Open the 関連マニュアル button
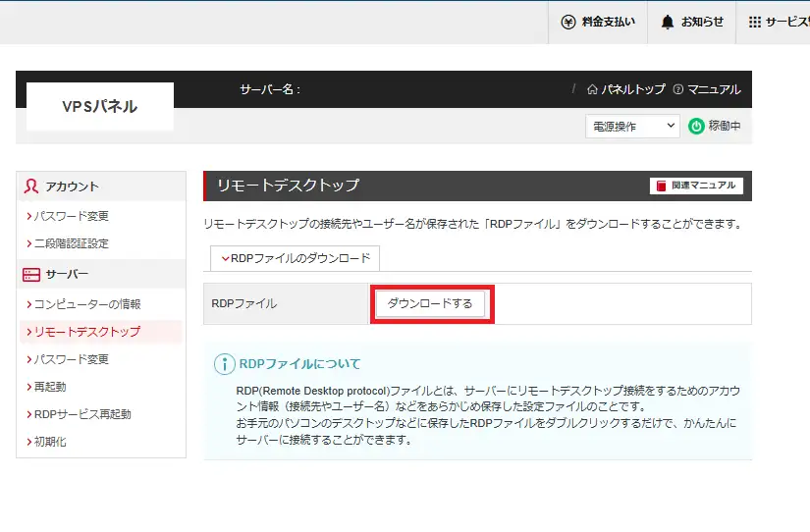 [696, 186]
